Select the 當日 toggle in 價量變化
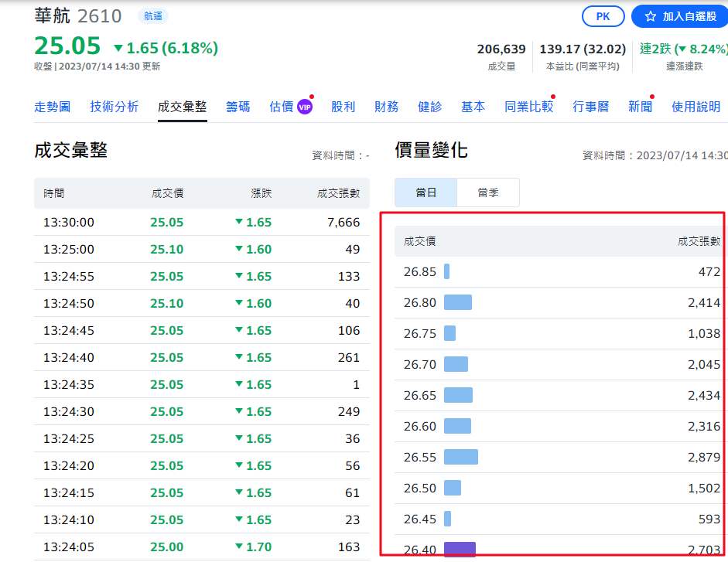The height and width of the screenshot is (562, 728). pos(426,192)
